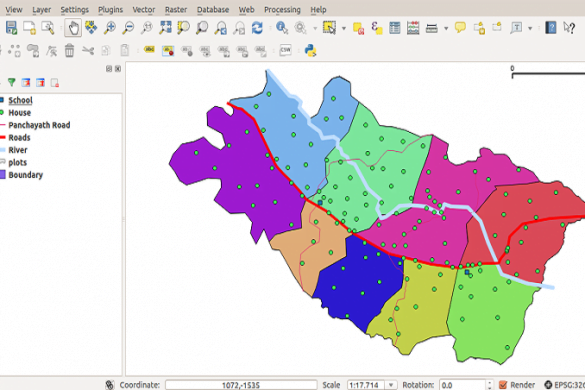Viewport: 585px width, 390px height.
Task: Click the Zoom Next icon
Action: tap(239, 28)
